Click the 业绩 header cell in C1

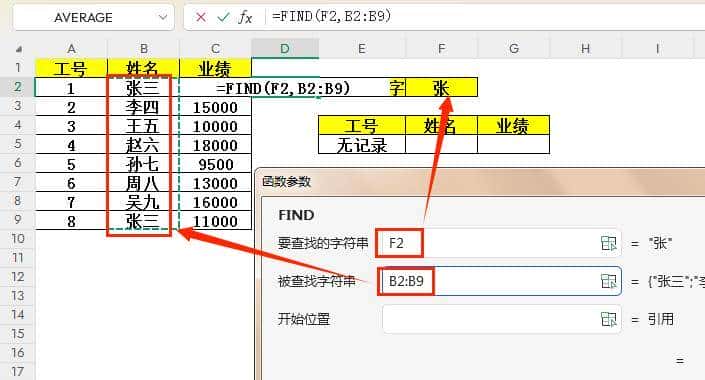pos(215,68)
